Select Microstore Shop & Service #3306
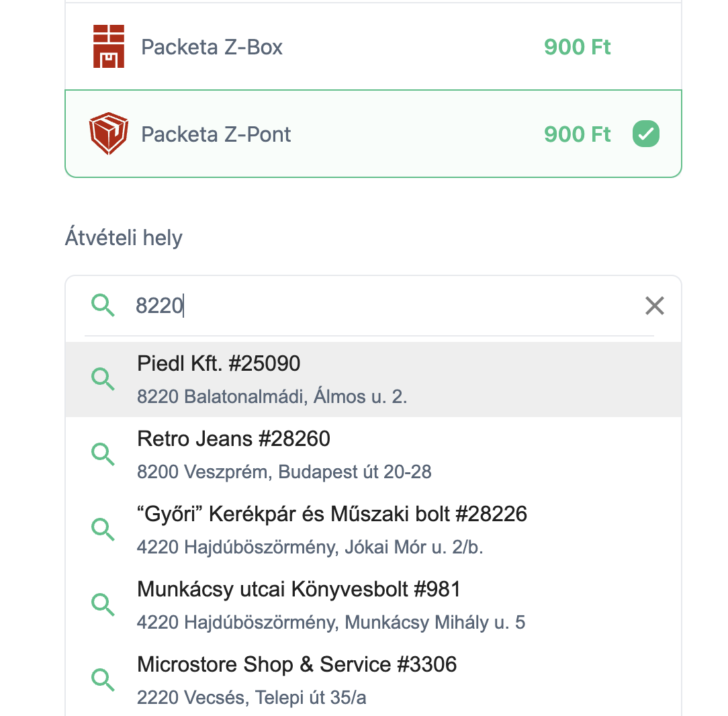This screenshot has width=728, height=716. point(297,665)
